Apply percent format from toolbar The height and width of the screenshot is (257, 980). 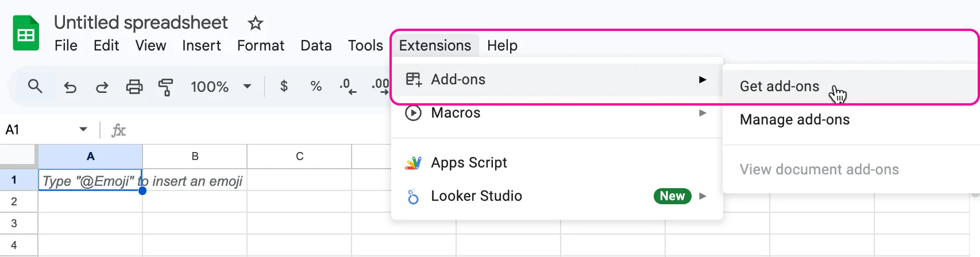click(315, 87)
